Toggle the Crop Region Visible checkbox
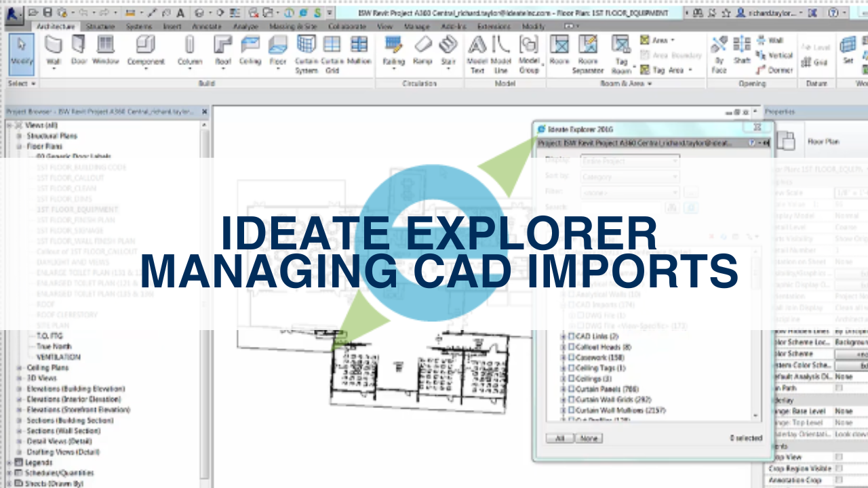 pyautogui.click(x=840, y=468)
